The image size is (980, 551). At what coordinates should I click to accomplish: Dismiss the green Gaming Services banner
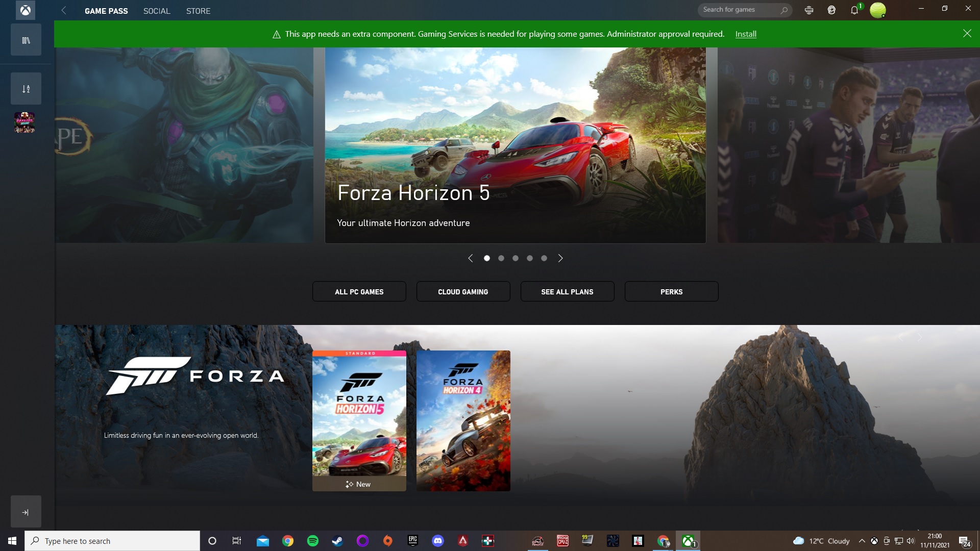pos(967,33)
